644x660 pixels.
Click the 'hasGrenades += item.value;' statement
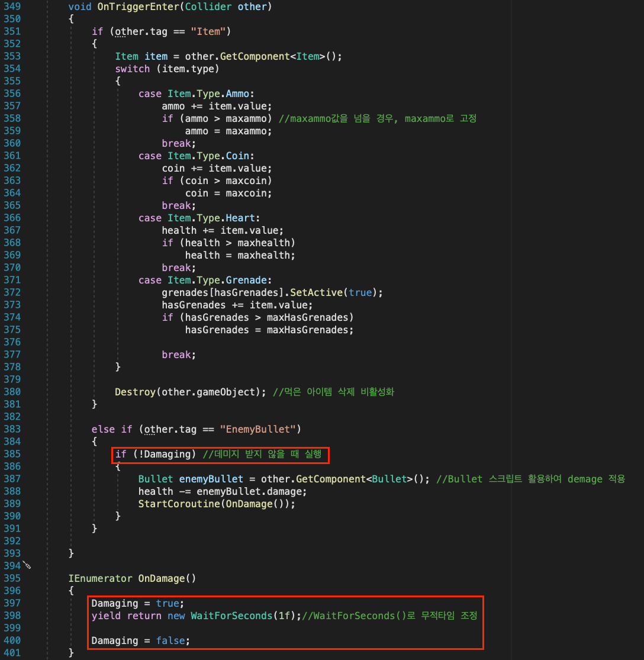tap(237, 305)
